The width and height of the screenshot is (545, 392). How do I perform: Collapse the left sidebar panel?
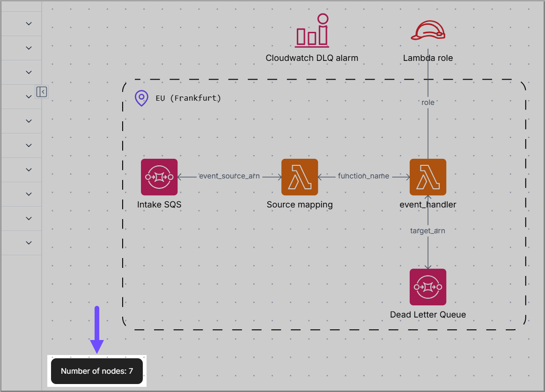42,92
